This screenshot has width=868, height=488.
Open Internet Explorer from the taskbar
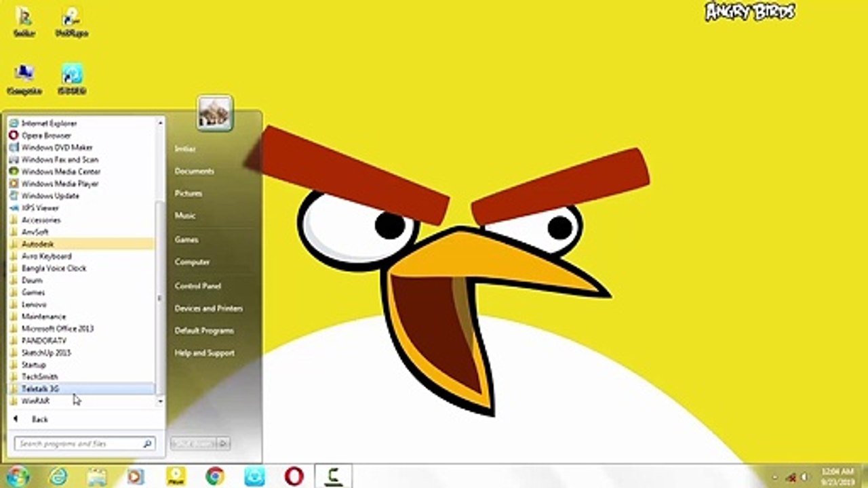tap(59, 476)
